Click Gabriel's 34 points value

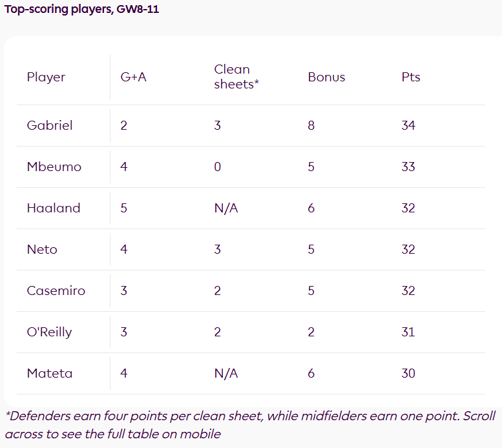[408, 125]
